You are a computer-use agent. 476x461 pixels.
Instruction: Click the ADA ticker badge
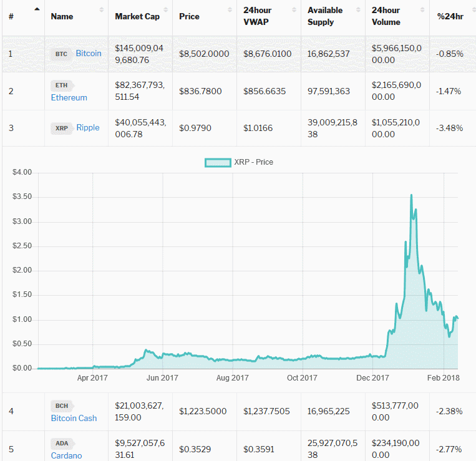pos(62,444)
